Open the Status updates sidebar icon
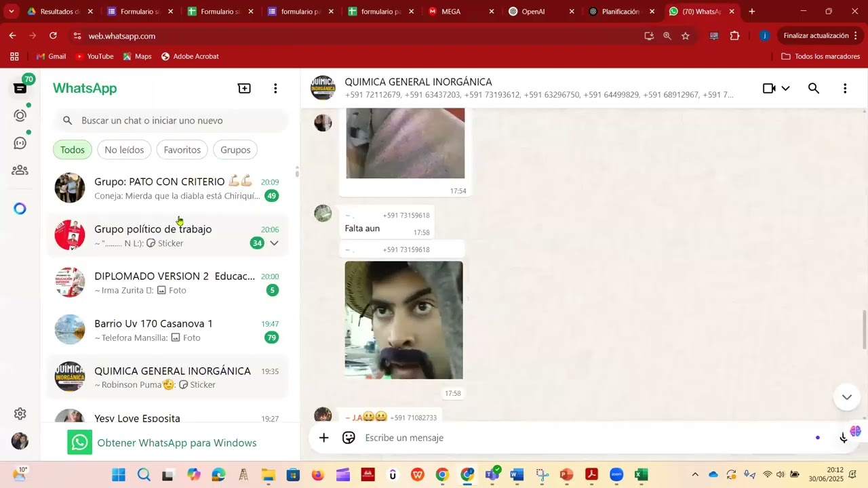The image size is (868, 488). point(20,115)
